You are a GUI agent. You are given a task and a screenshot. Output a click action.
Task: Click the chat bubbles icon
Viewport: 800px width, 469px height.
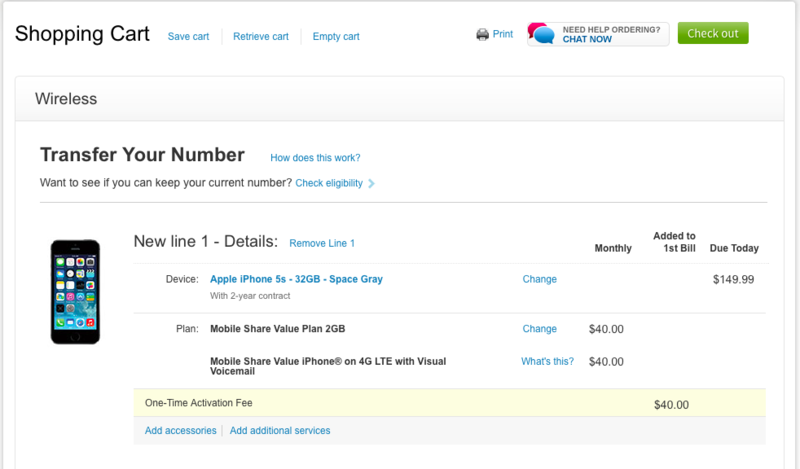(x=542, y=33)
